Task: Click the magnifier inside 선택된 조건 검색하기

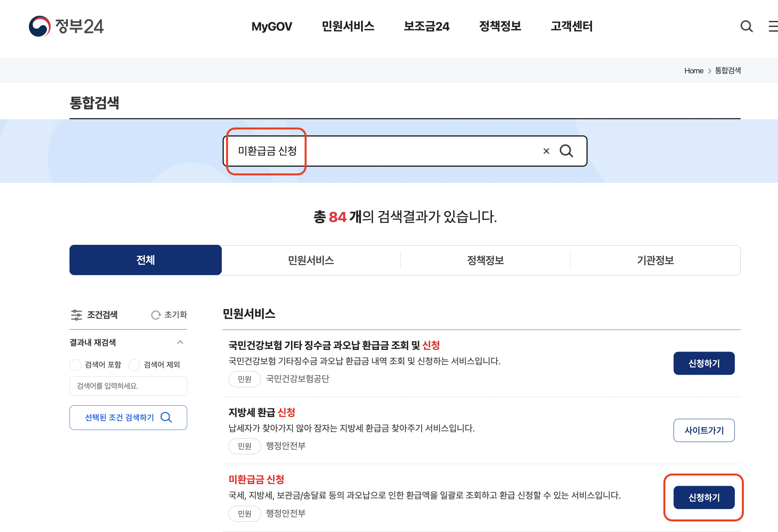Action: [166, 417]
